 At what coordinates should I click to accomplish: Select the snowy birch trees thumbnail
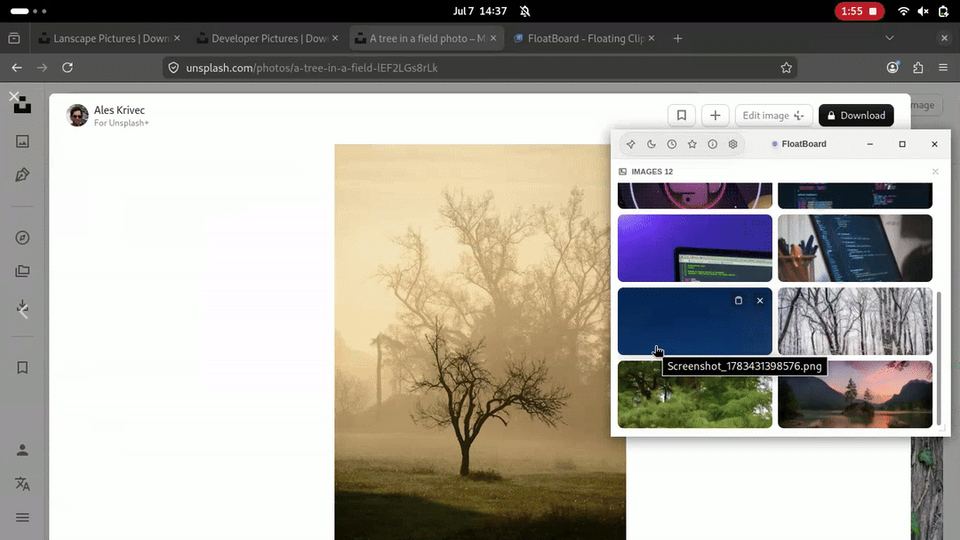855,321
